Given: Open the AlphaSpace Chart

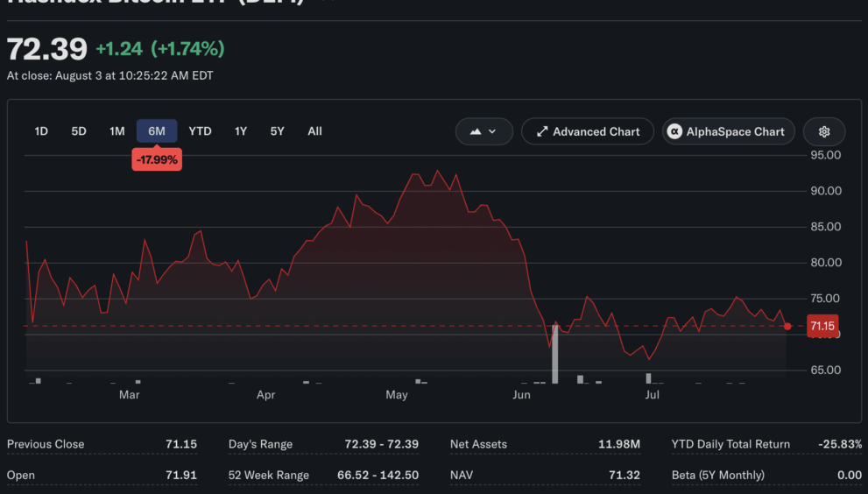Looking at the screenshot, I should tap(729, 131).
